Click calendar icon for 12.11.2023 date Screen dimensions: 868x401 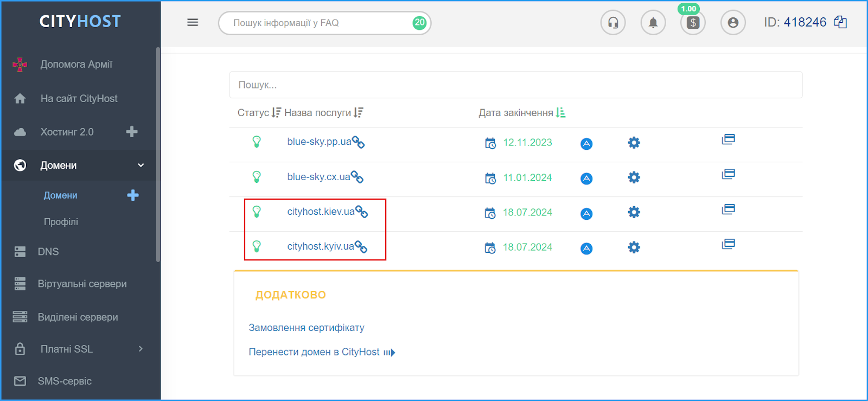[490, 143]
